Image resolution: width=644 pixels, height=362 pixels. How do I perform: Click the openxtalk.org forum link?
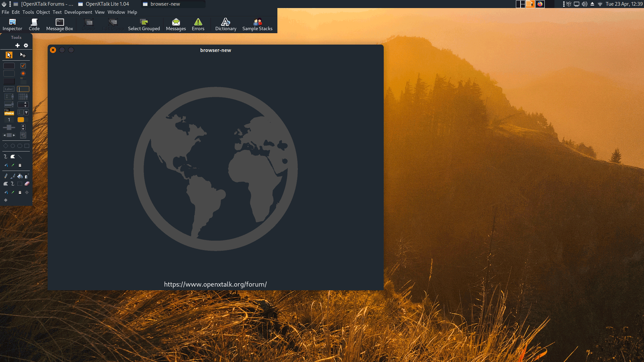tap(215, 284)
